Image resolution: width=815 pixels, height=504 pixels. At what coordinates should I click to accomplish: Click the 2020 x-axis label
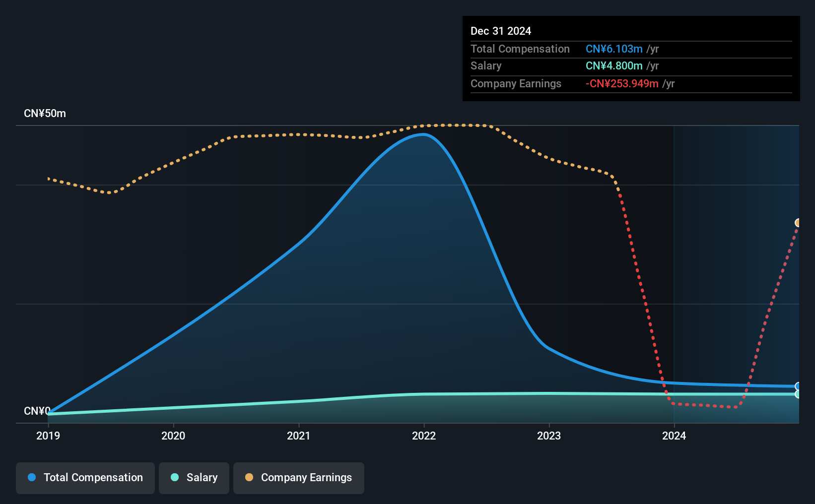click(x=173, y=436)
